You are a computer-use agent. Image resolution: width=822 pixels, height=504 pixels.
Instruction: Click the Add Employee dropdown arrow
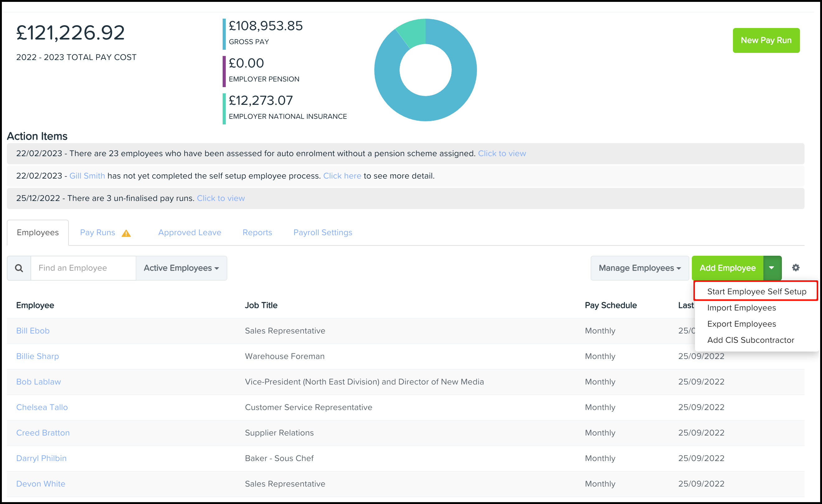point(772,268)
